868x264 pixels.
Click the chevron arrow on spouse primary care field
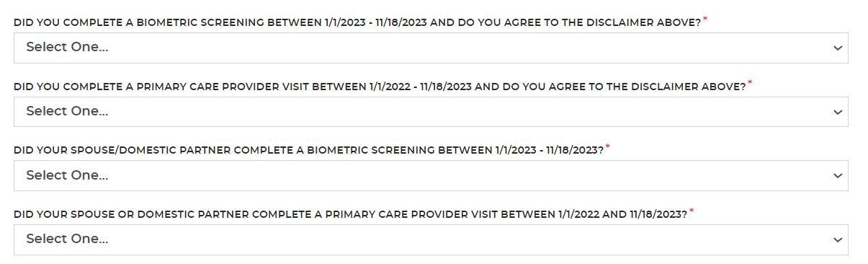point(837,240)
